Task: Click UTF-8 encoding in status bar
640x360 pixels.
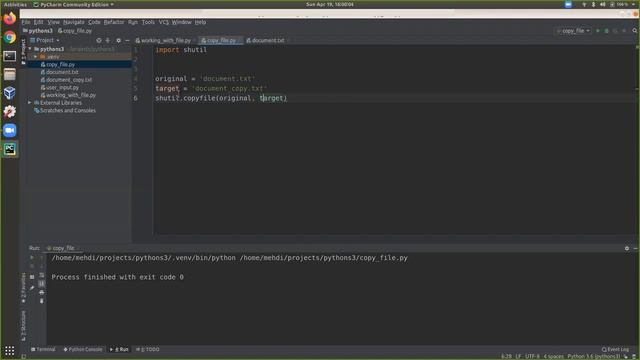Action: click(532, 356)
